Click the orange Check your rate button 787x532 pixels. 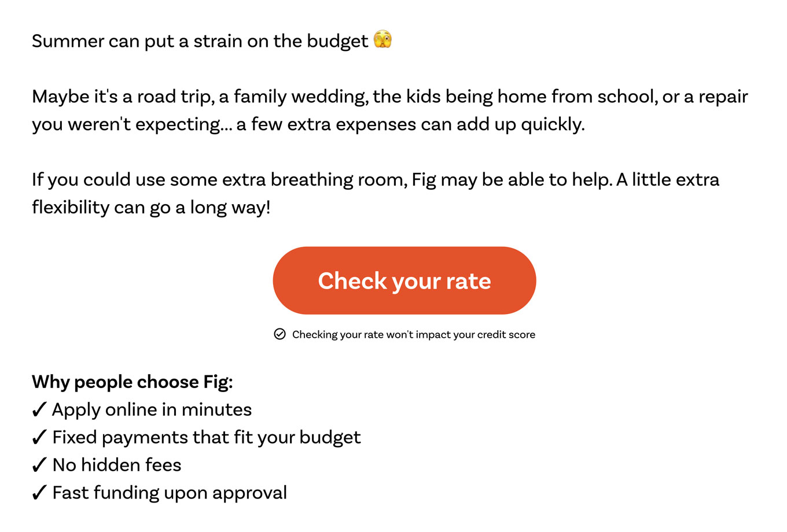404,280
